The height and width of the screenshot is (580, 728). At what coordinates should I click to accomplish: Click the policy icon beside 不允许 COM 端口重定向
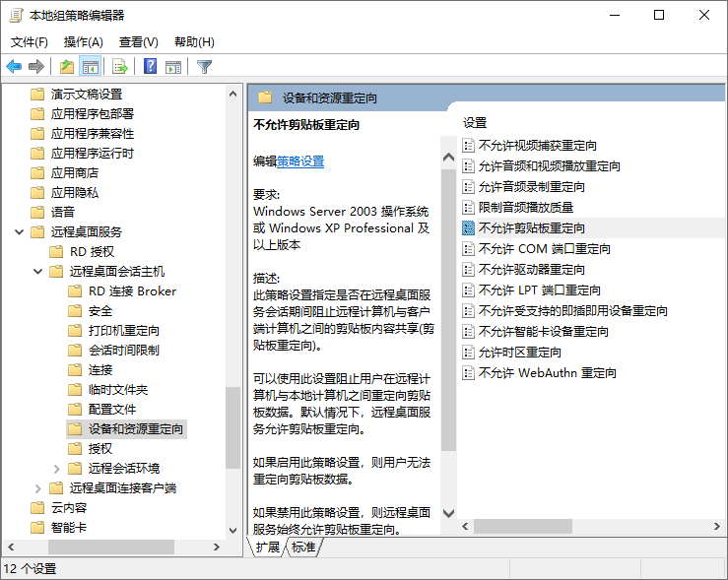tap(468, 249)
